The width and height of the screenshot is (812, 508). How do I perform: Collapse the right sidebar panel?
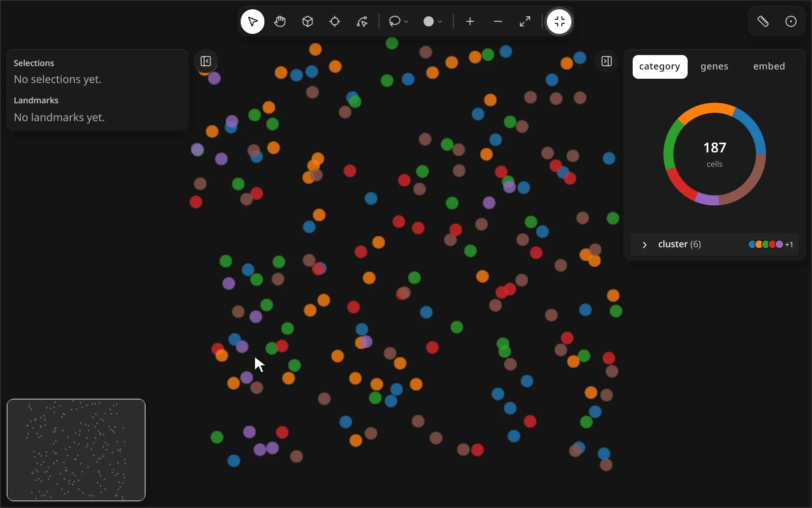click(606, 61)
